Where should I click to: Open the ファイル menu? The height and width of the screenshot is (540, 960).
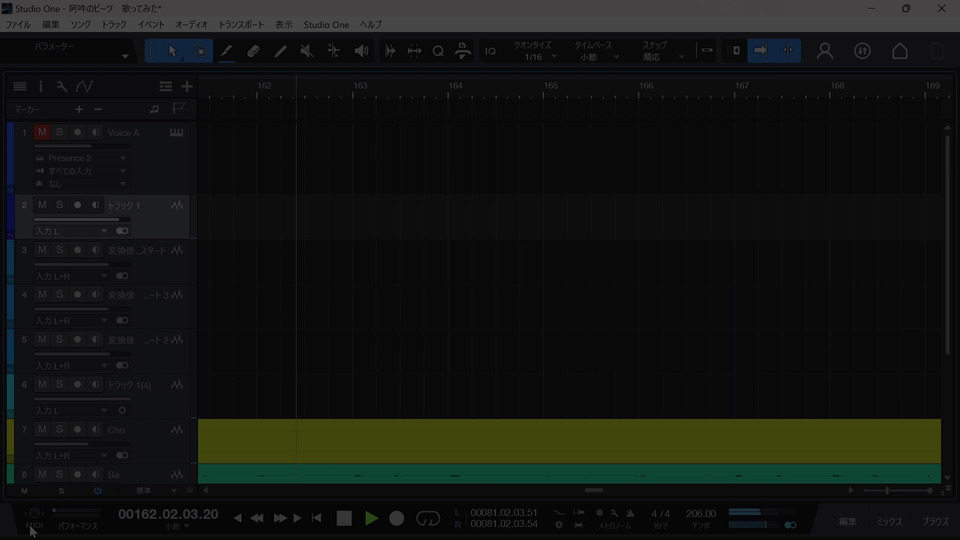click(x=18, y=24)
